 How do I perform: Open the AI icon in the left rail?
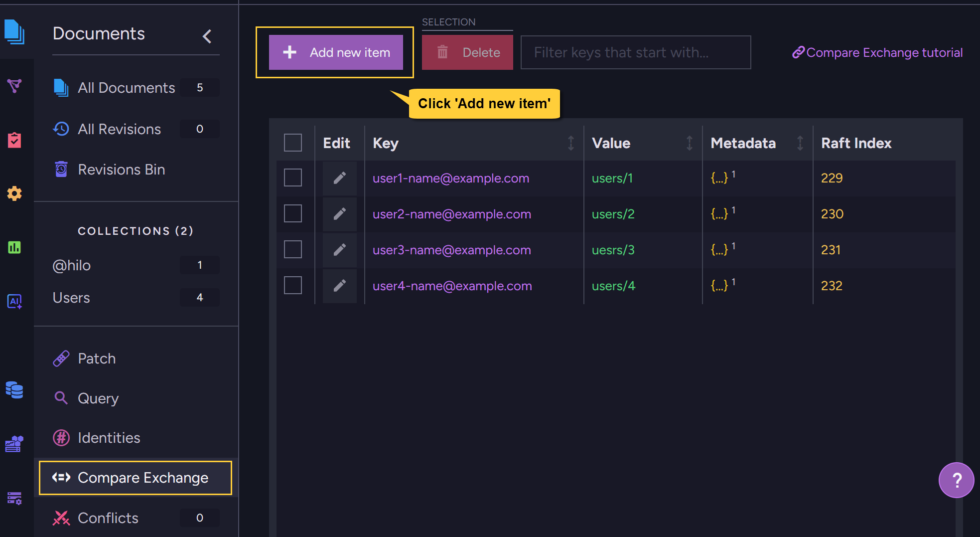tap(14, 301)
